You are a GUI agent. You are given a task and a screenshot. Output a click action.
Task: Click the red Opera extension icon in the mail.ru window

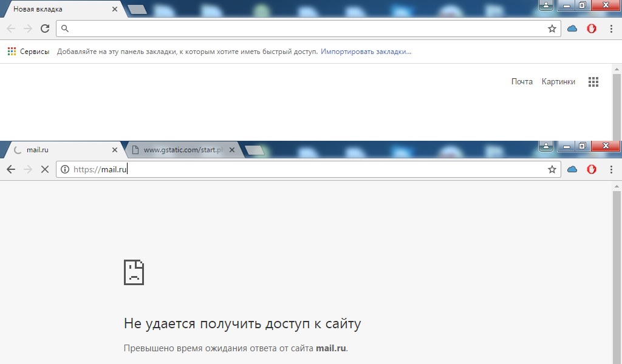point(591,169)
